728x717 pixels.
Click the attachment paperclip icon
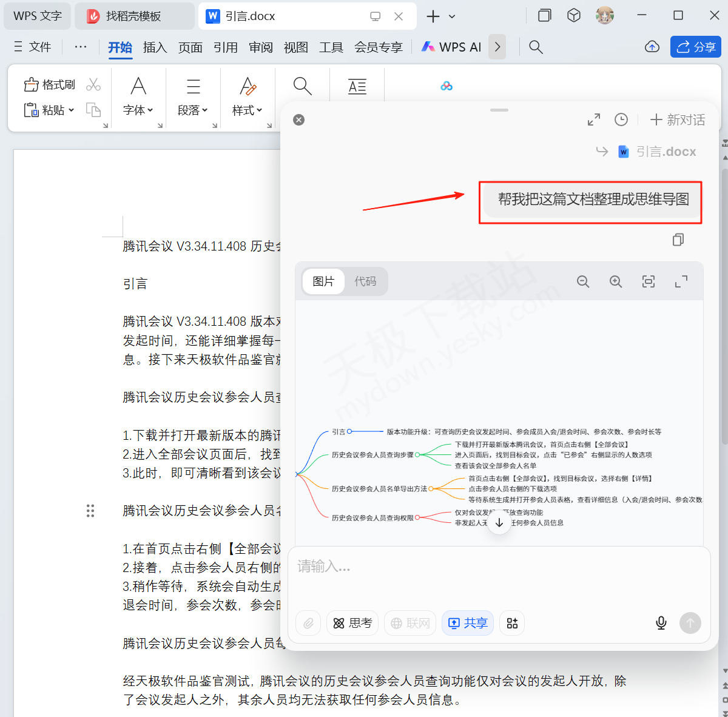(x=309, y=623)
